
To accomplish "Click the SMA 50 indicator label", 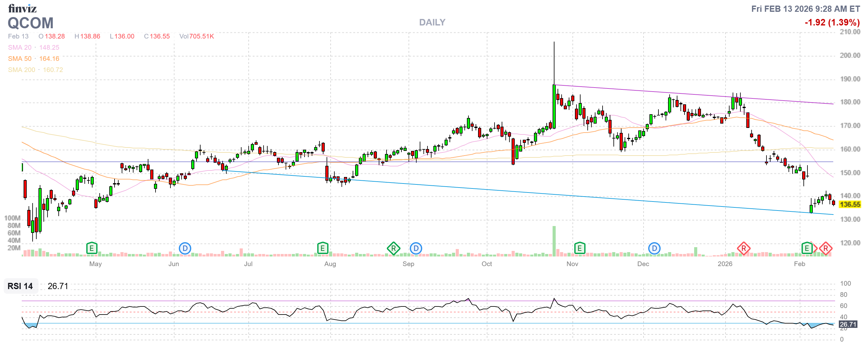I will [x=20, y=59].
